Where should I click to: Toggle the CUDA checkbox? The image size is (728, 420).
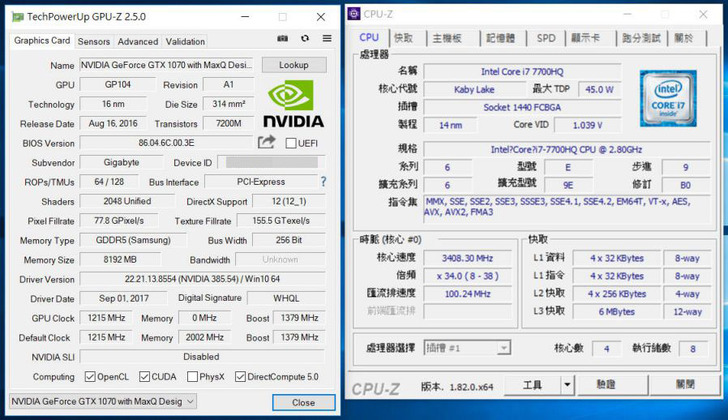click(144, 376)
